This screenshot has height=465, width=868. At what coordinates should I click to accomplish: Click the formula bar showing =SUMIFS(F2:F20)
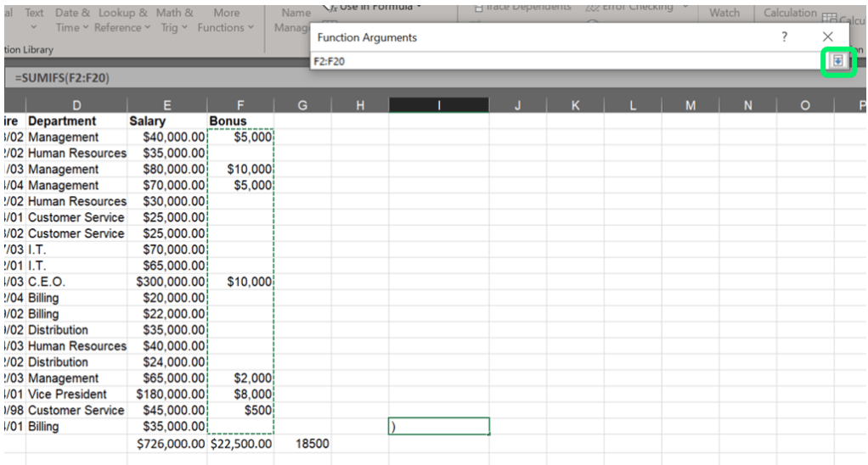click(x=153, y=78)
